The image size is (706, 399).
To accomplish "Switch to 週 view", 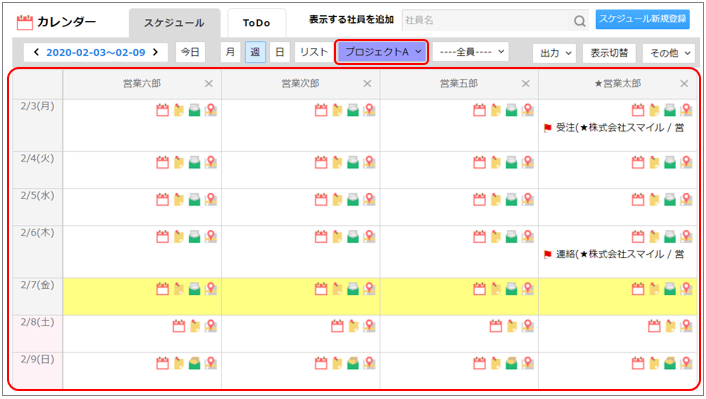I will (x=255, y=52).
